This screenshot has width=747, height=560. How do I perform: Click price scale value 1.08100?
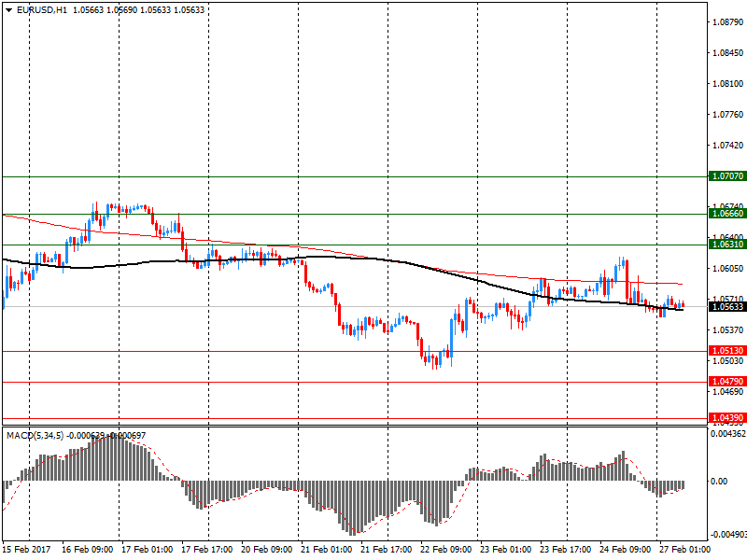pyautogui.click(x=727, y=84)
